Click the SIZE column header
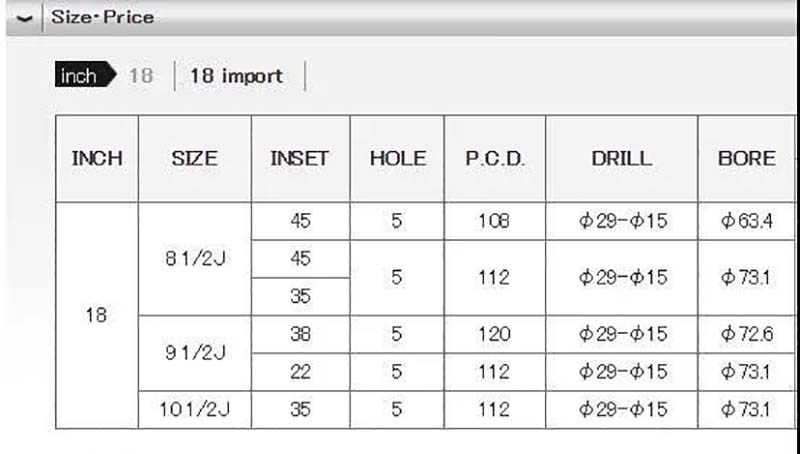This screenshot has height=454, width=800. [194, 158]
